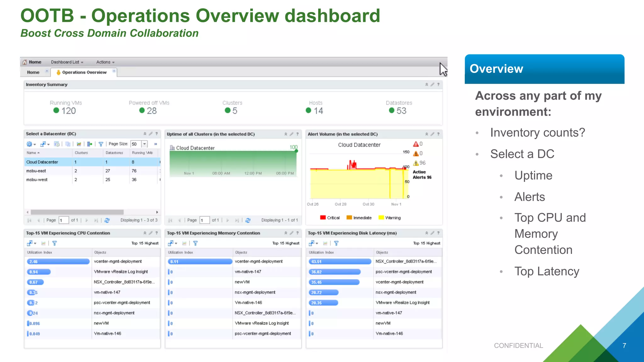Click the page number field in Datacenter widget
The height and width of the screenshot is (362, 644).
(x=64, y=220)
